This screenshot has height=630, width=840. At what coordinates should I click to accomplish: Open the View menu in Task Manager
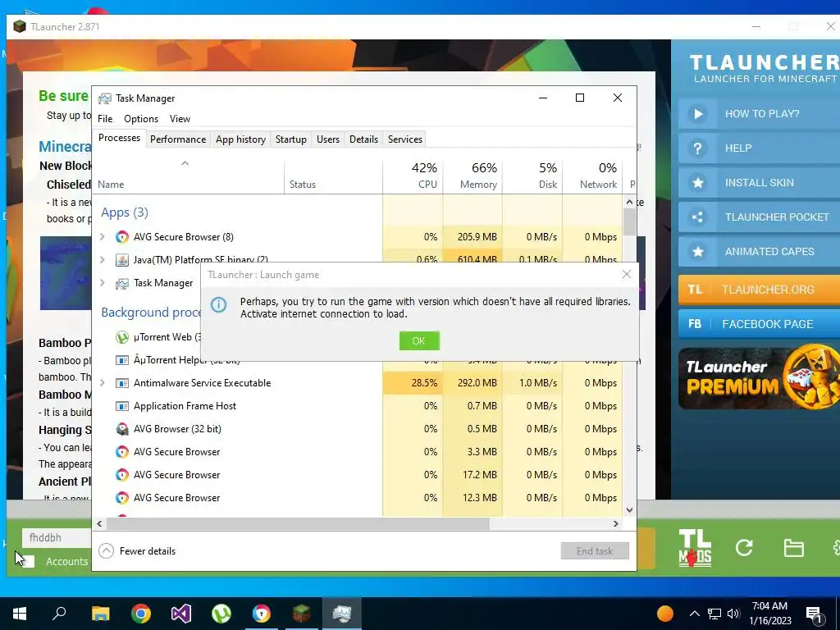point(180,119)
